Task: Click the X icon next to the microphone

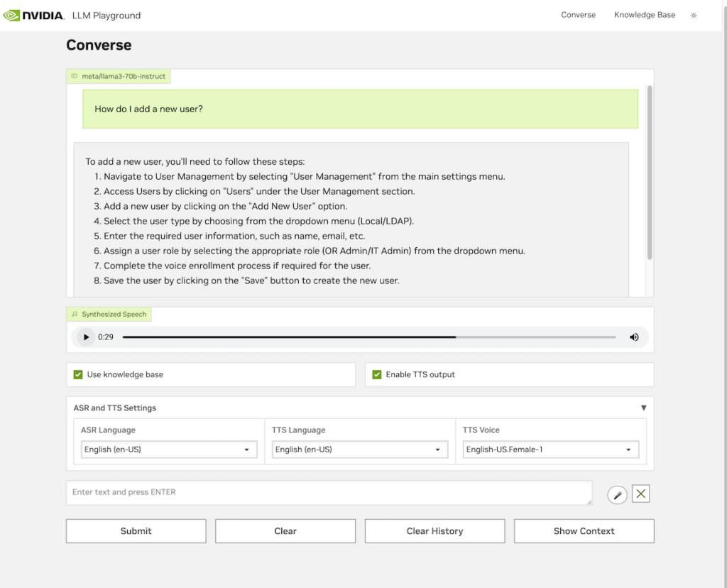Action: coord(640,494)
